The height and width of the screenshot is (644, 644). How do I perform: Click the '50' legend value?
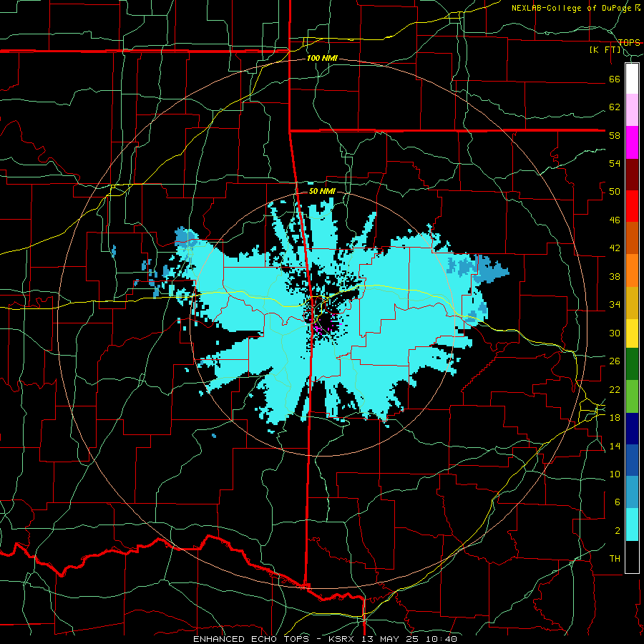tap(615, 192)
